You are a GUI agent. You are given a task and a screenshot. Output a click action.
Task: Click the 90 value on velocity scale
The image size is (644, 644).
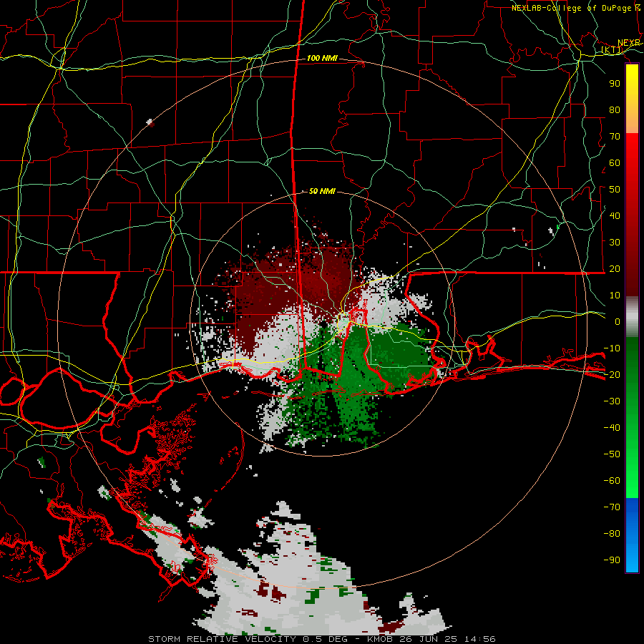pyautogui.click(x=615, y=84)
